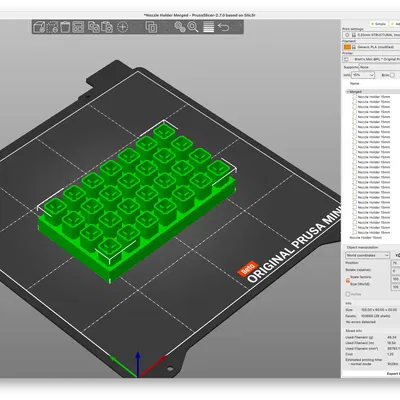Open the Infill 15% combo box
This screenshot has width=400, height=400.
click(363, 75)
